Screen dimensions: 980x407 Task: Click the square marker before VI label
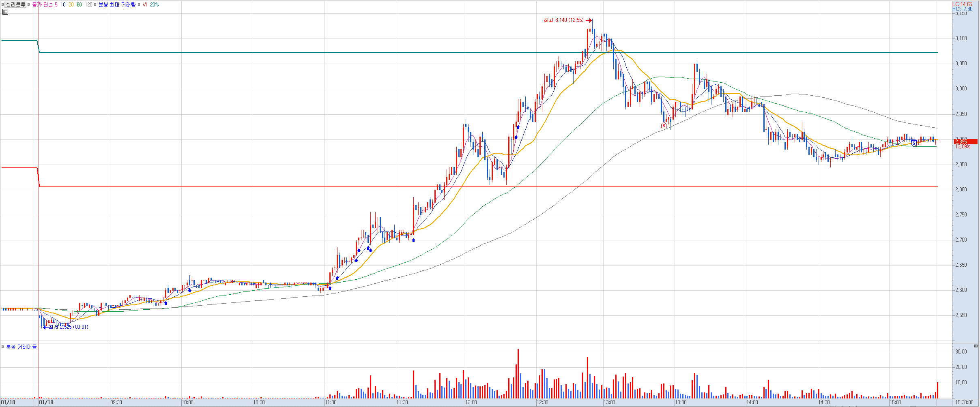[x=139, y=5]
